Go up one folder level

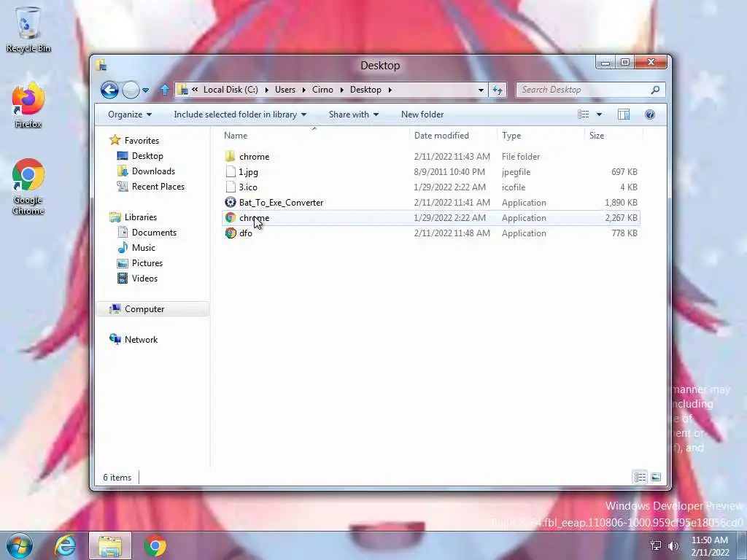tap(165, 90)
